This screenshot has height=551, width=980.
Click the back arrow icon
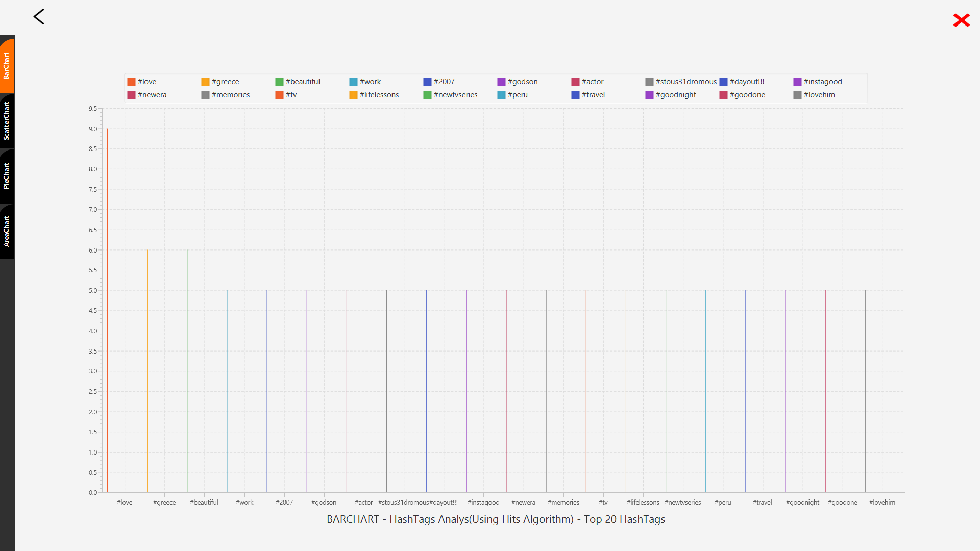coord(39,17)
